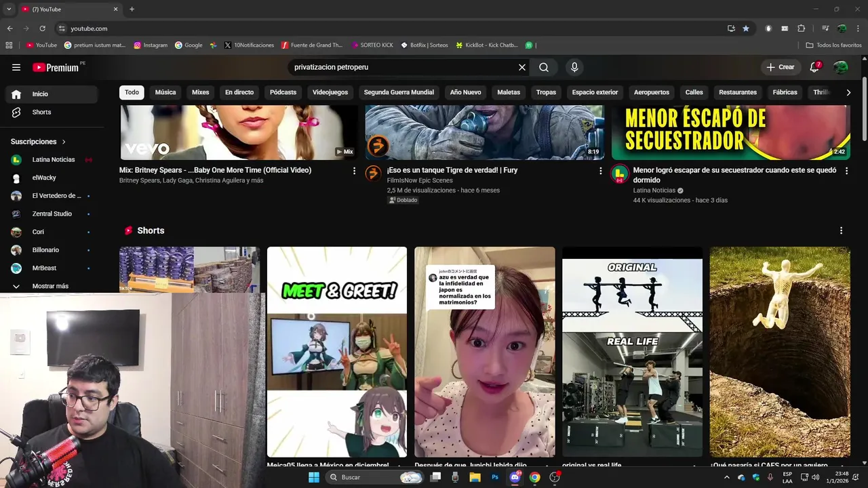Click the YouTube Premium logo

[56, 67]
